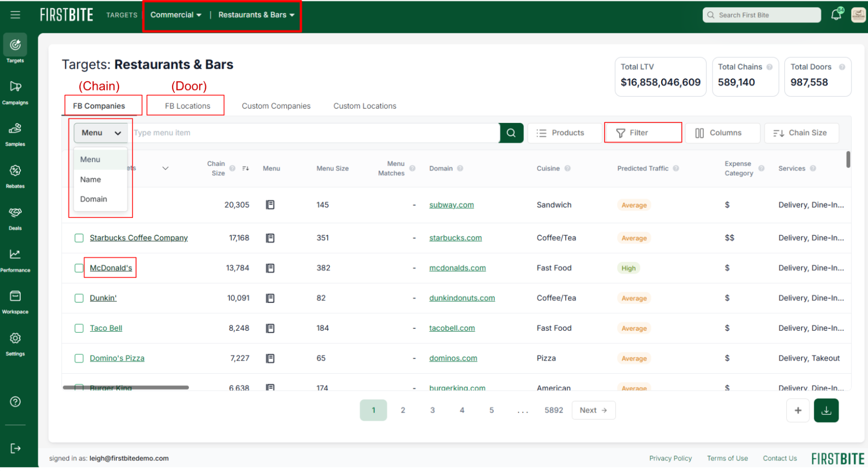Switch to the Custom Companies tab
The image size is (868, 471).
coord(276,106)
